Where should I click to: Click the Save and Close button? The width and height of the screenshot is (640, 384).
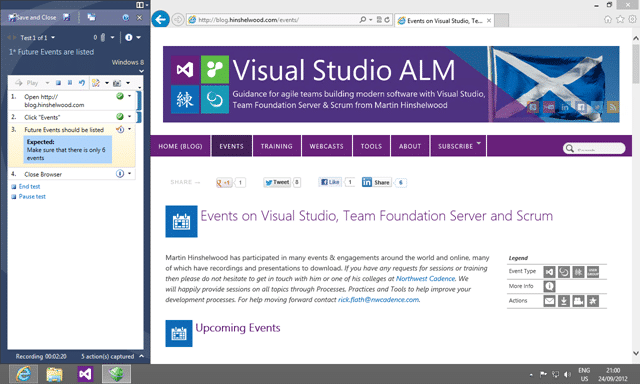[32, 18]
